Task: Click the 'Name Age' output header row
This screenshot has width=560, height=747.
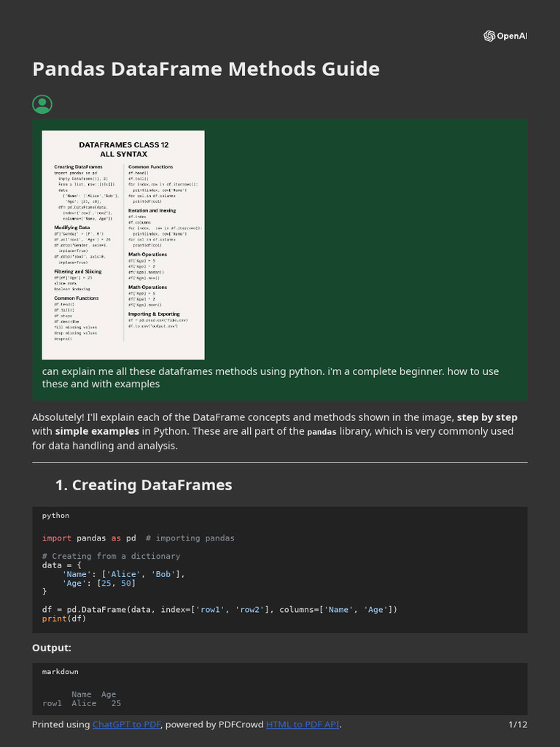Action: pos(94,694)
